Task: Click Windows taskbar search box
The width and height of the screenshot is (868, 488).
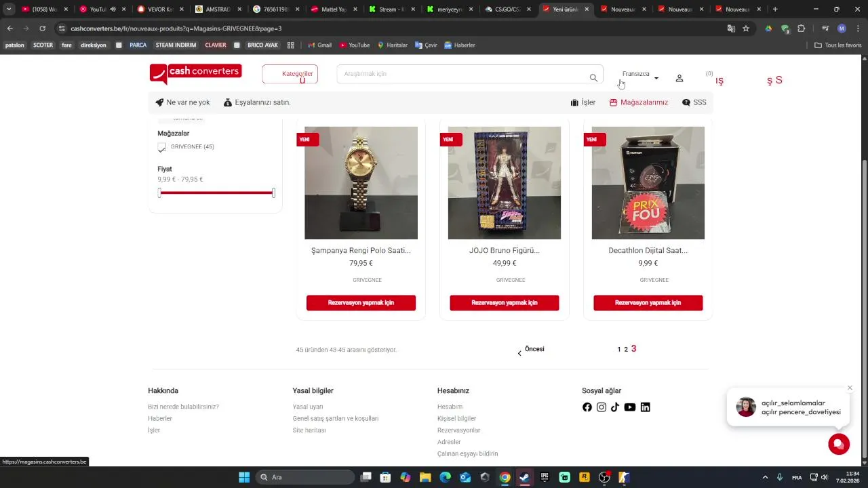Action: pos(305,477)
